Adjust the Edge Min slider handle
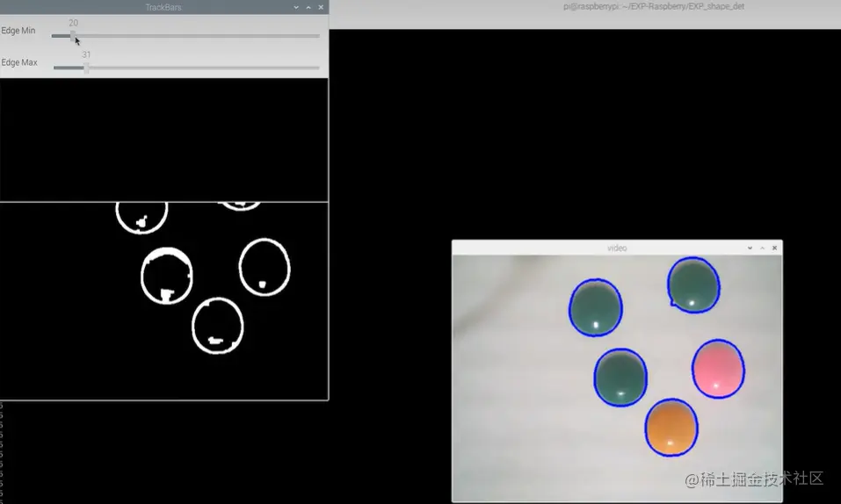 point(73,36)
